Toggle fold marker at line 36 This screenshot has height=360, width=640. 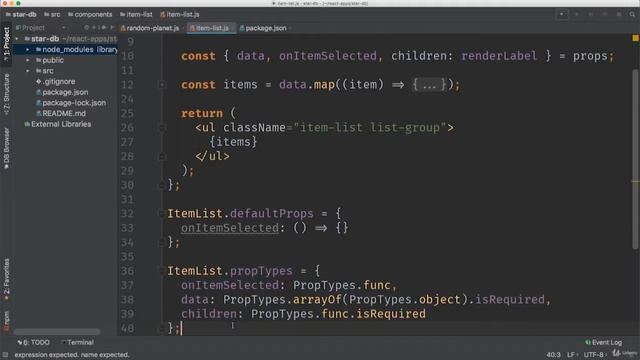coord(162,271)
